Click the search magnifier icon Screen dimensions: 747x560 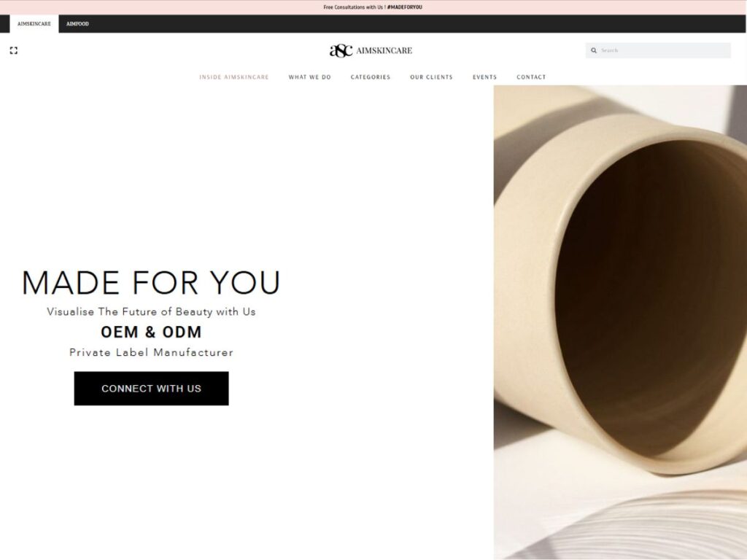click(x=594, y=50)
